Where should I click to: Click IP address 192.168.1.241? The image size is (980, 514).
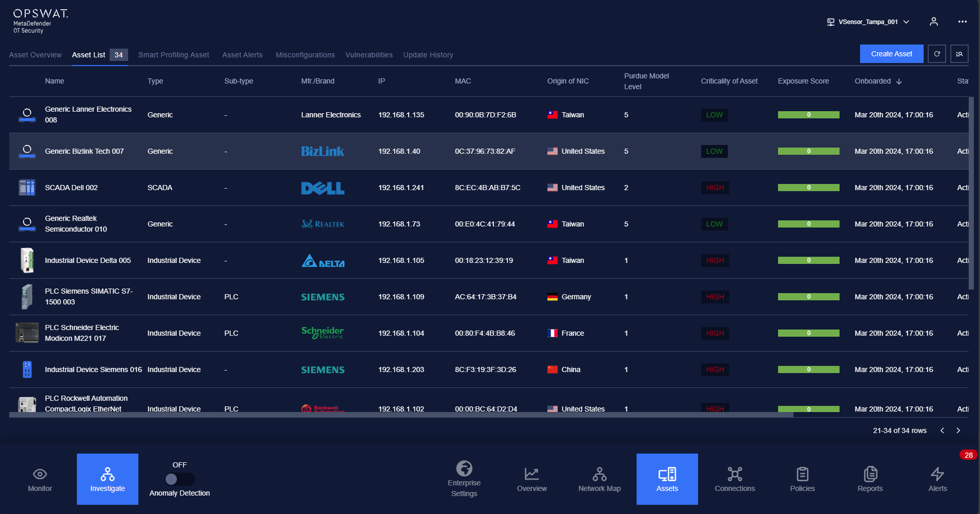click(401, 188)
